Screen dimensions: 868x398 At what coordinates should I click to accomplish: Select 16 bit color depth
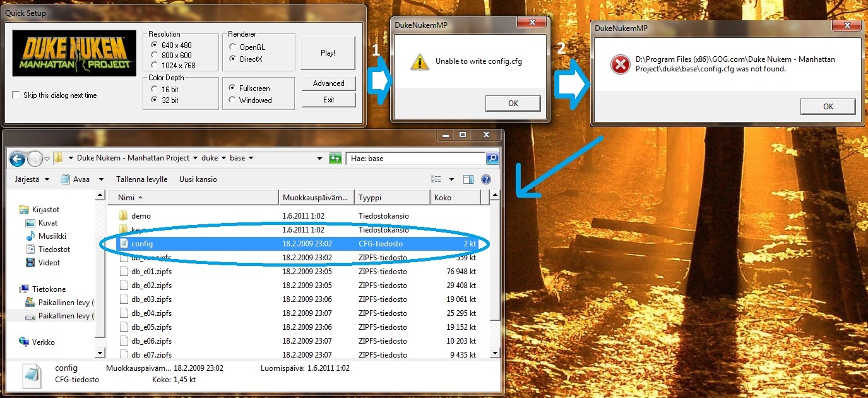pyautogui.click(x=155, y=90)
